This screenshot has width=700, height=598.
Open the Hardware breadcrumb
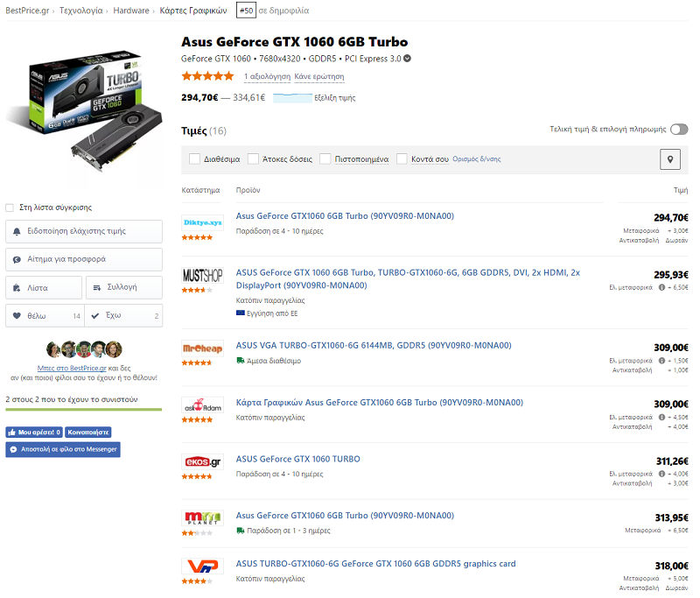coord(131,11)
